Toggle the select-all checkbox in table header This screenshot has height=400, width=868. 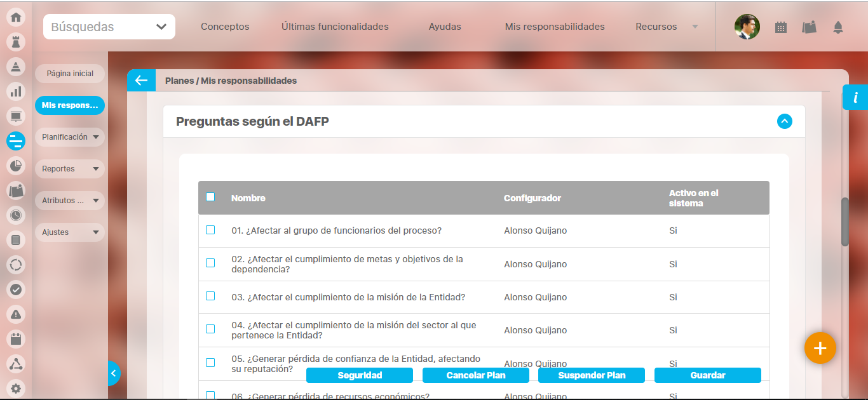click(210, 197)
